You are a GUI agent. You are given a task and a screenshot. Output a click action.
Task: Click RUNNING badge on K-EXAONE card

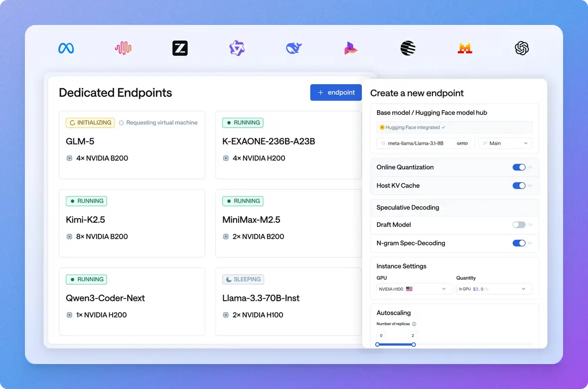pos(243,123)
